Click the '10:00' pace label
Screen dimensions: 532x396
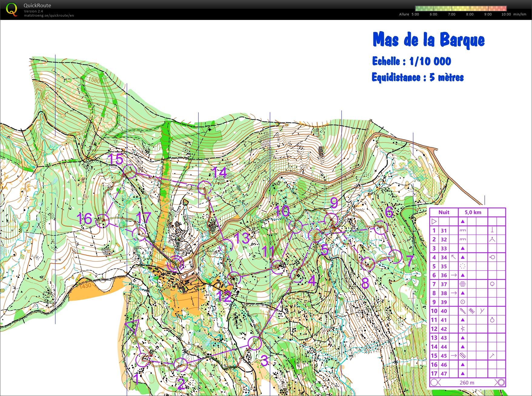pyautogui.click(x=506, y=14)
